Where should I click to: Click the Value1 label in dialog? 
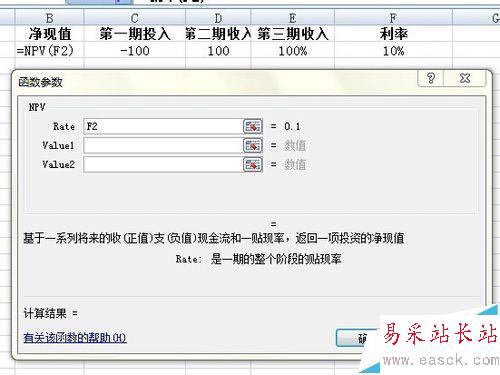(x=58, y=145)
